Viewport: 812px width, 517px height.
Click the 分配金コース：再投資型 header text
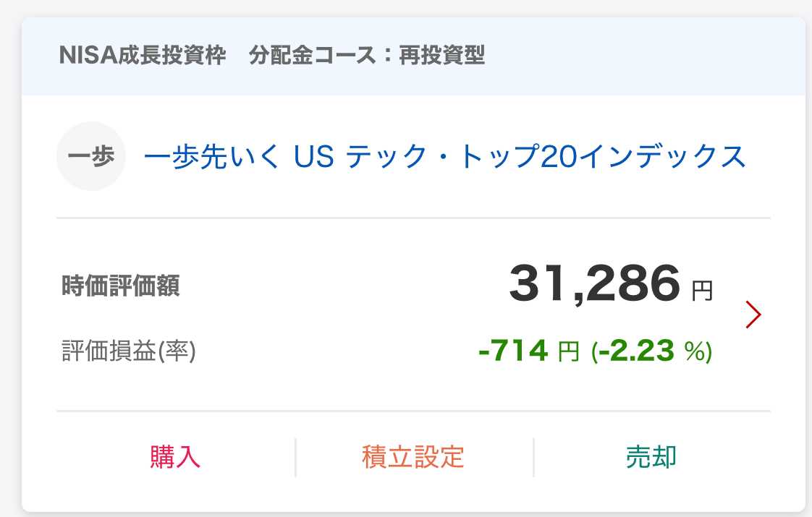pyautogui.click(x=367, y=56)
